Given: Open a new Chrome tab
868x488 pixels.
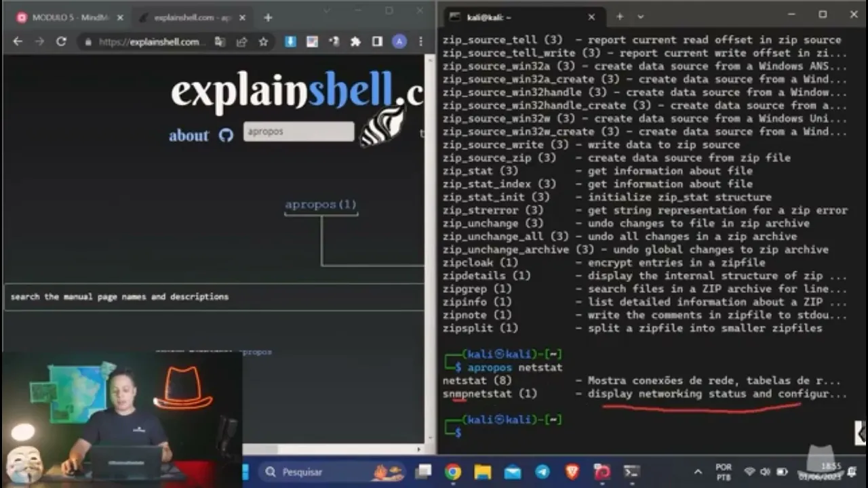Looking at the screenshot, I should pyautogui.click(x=269, y=18).
